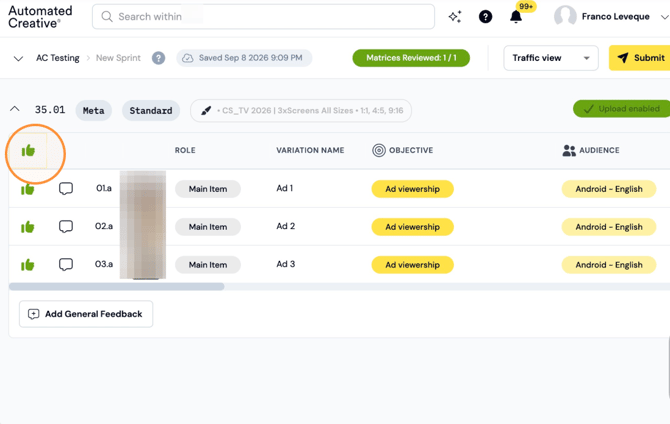This screenshot has height=424, width=670.
Task: Click row ID 03.a
Action: tap(104, 264)
